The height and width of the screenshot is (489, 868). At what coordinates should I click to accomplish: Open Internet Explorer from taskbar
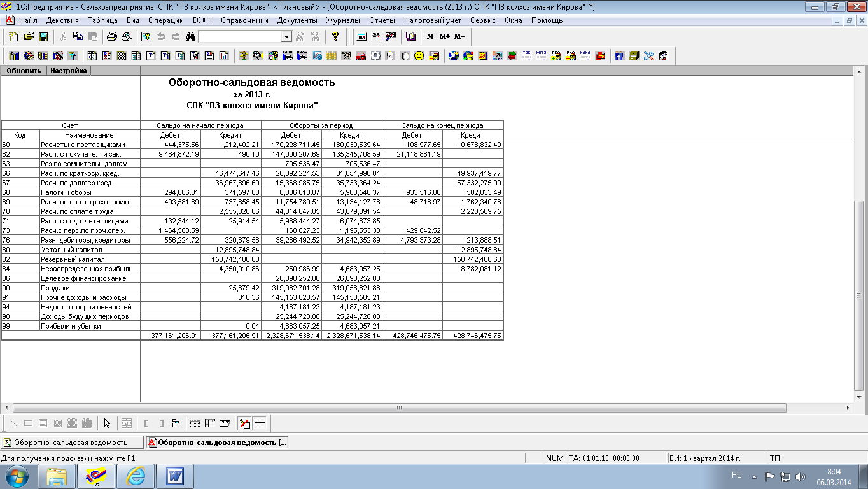136,476
